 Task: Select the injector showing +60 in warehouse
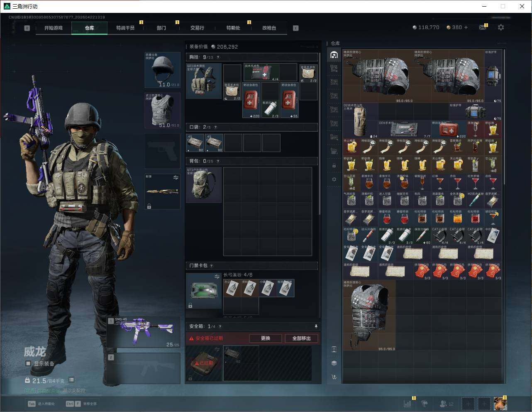tap(422, 235)
